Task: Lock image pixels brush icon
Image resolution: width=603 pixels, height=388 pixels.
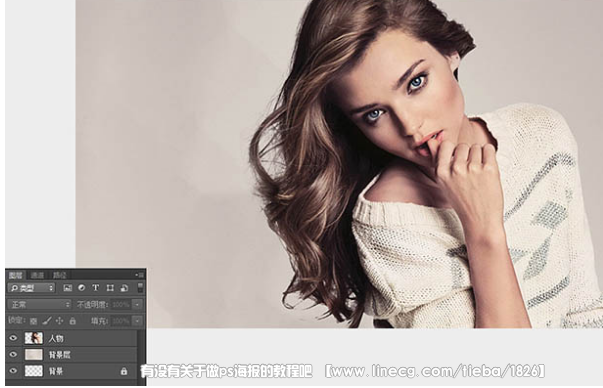Action: (x=47, y=320)
